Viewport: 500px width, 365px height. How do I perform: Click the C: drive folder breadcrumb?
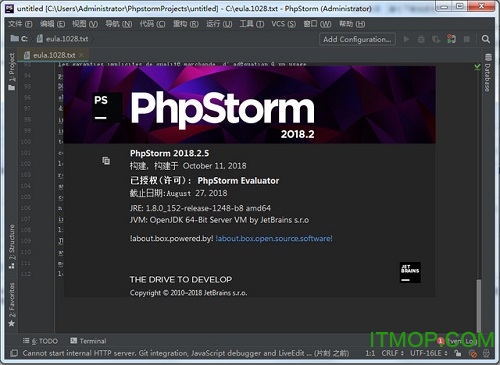[x=19, y=39]
